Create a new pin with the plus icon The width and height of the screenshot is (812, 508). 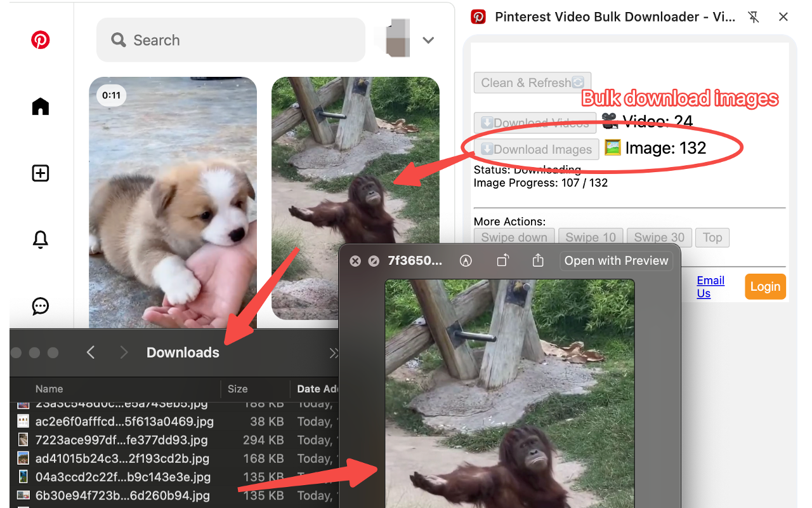click(40, 173)
